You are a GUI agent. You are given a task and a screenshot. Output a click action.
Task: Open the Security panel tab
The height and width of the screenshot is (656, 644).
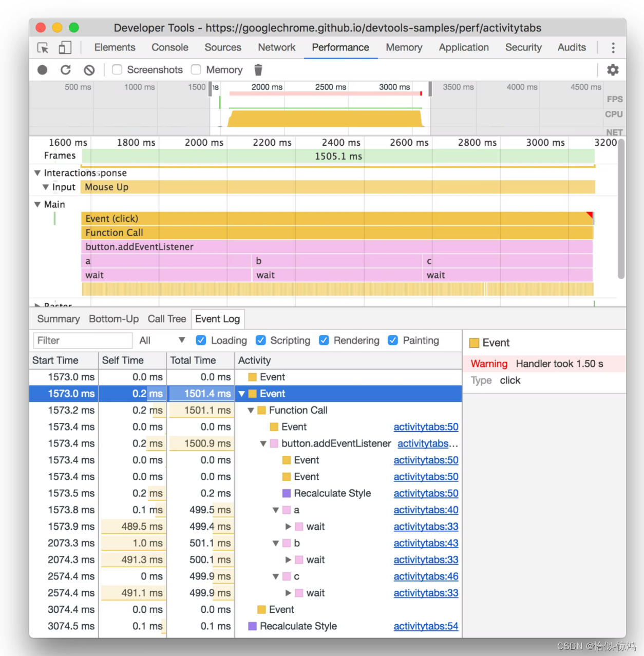pyautogui.click(x=523, y=47)
